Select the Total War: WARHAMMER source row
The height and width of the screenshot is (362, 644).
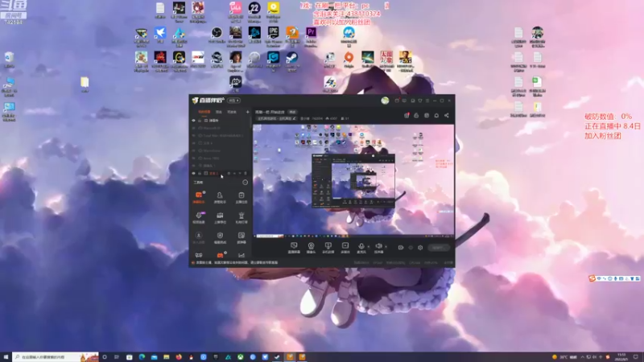pos(220,135)
